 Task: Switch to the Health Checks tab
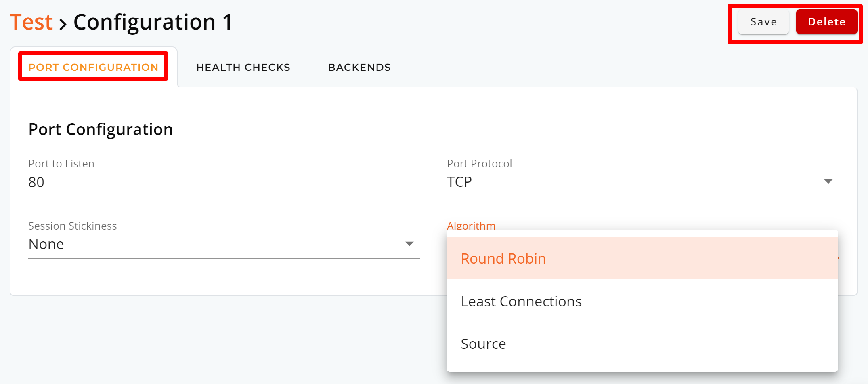[243, 67]
